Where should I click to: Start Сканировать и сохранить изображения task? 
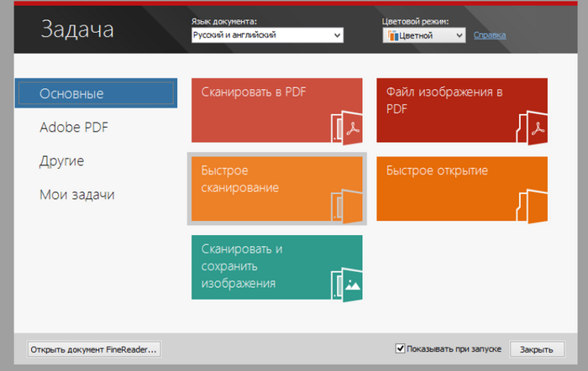click(x=276, y=267)
